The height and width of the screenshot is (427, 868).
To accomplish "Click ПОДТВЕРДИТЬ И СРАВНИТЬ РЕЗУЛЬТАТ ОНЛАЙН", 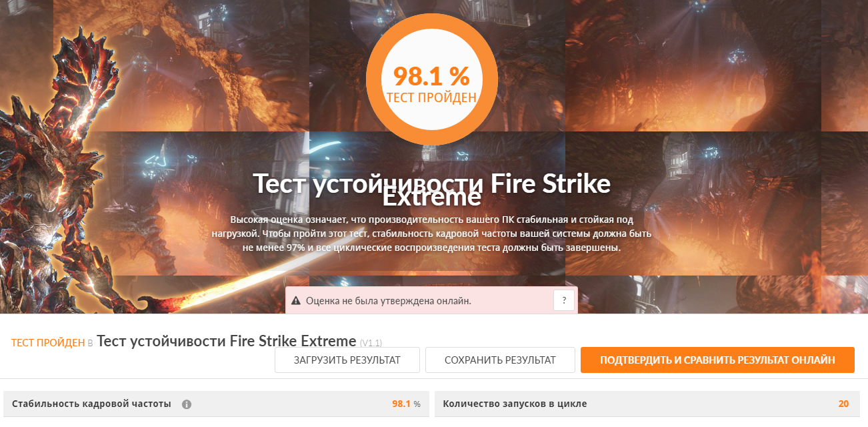I will [717, 360].
